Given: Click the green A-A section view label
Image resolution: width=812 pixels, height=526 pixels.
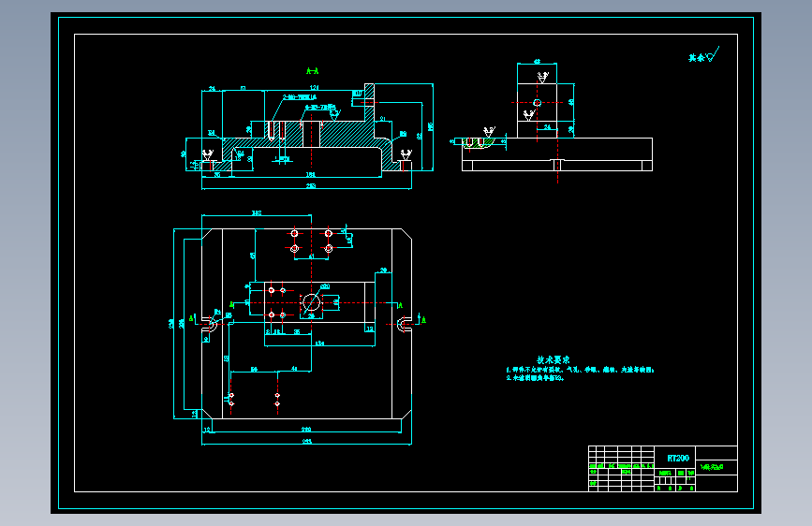Looking at the screenshot, I should tap(312, 71).
